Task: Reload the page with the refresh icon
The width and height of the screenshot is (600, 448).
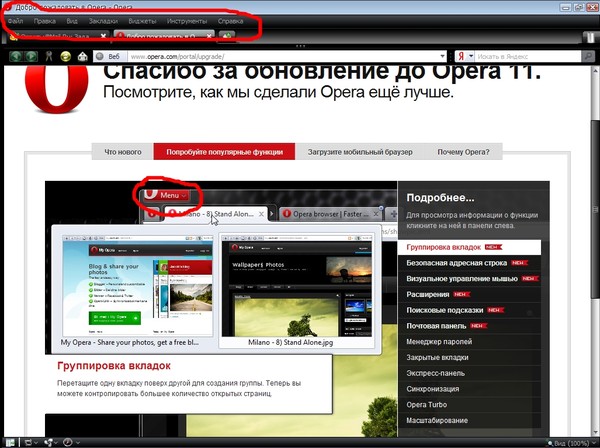Action: 65,57
